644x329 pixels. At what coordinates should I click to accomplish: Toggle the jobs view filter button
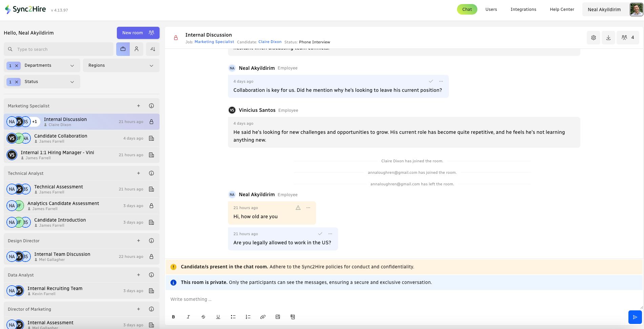tap(123, 49)
